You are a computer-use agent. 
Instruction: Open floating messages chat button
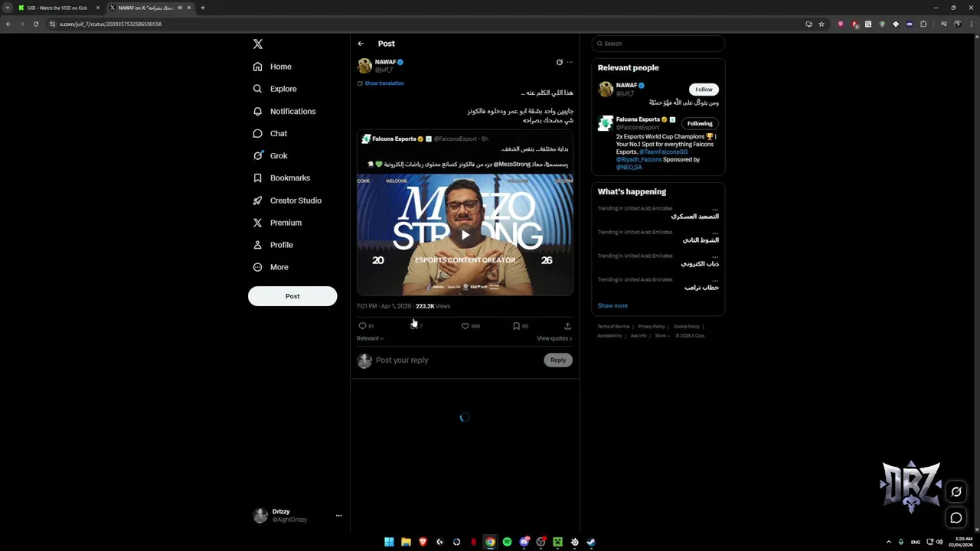[956, 518]
